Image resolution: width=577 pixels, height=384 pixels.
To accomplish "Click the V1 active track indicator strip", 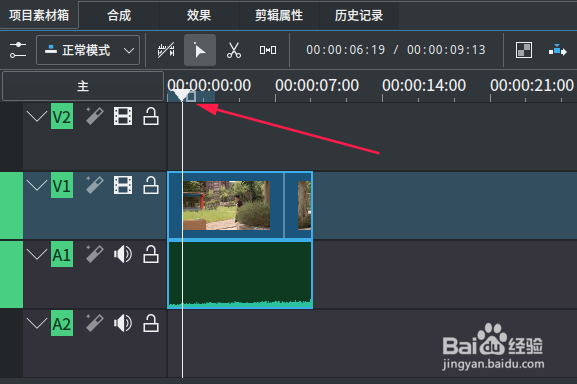I will 11,205.
